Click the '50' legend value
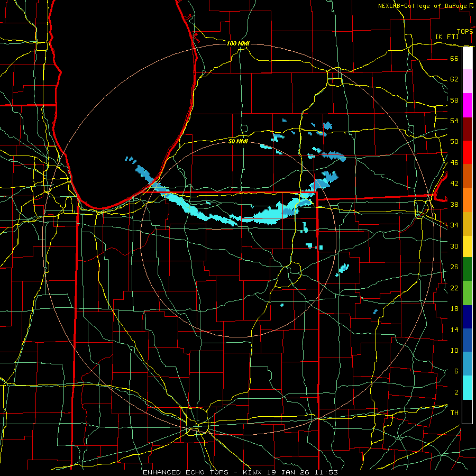This screenshot has height=476, width=476. tap(454, 142)
